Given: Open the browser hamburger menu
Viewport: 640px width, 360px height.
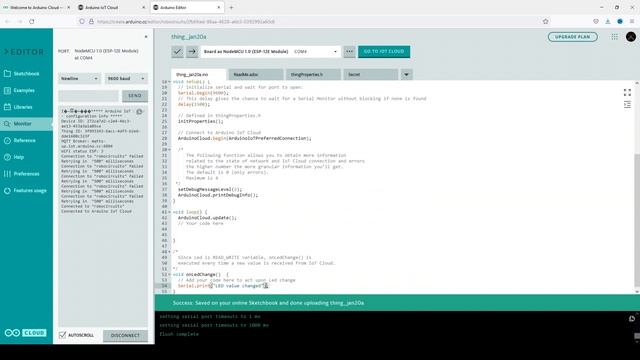Looking at the screenshot, I should pos(632,21).
